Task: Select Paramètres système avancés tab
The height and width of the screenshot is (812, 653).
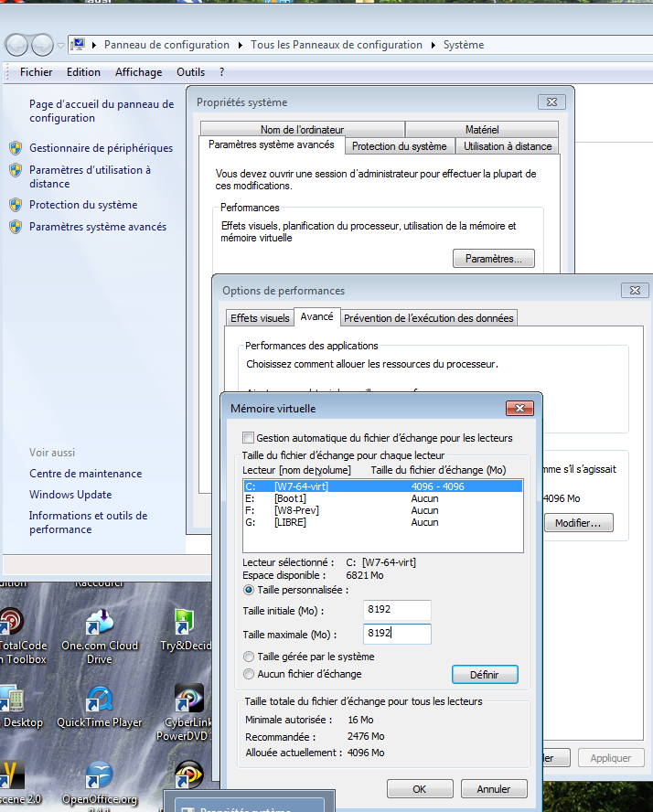Action: pyautogui.click(x=272, y=145)
